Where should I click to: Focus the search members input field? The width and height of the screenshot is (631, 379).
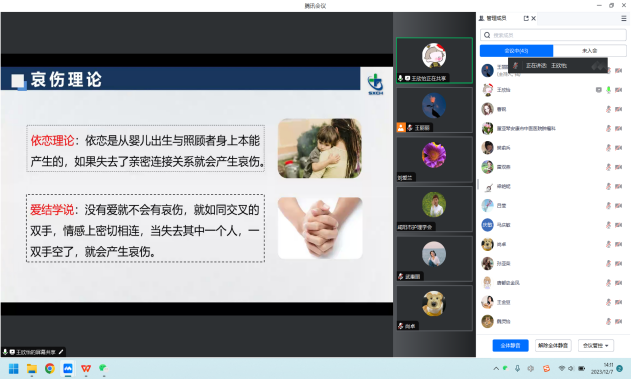click(x=553, y=35)
